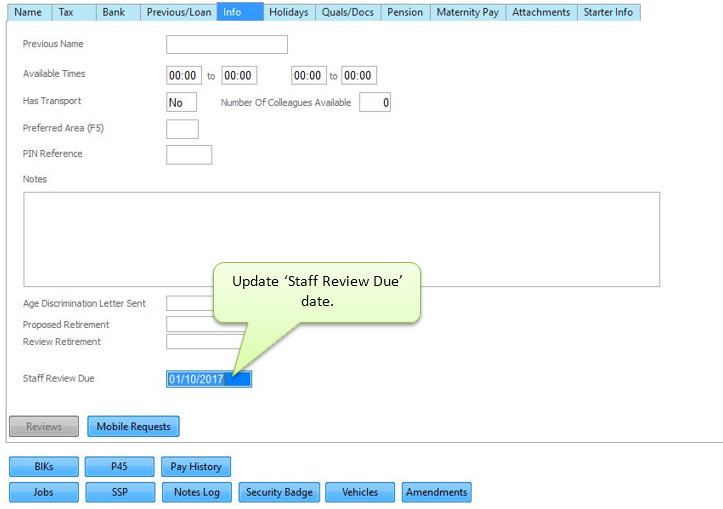Select the Attachments tab
This screenshot has width=723, height=509.
tap(541, 12)
